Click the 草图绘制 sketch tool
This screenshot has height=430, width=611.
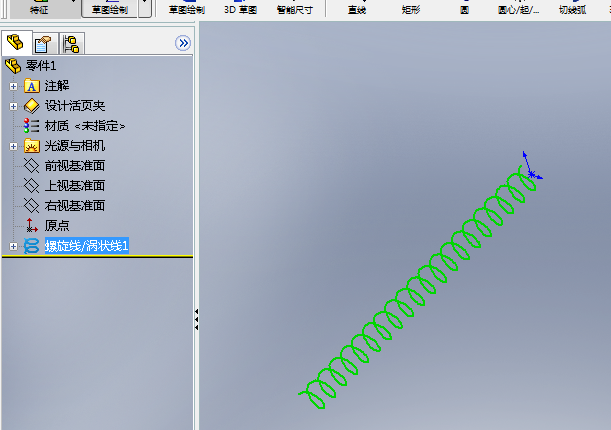[187, 9]
